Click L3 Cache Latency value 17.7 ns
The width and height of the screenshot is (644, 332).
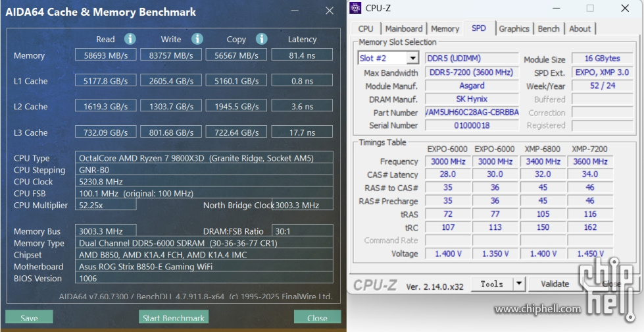(302, 132)
